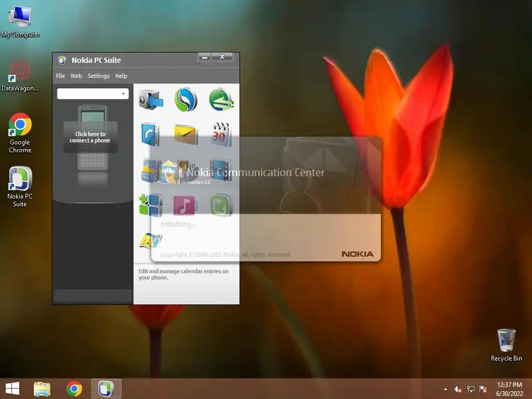Open the Maps icon
532x399 pixels.
coord(151,241)
